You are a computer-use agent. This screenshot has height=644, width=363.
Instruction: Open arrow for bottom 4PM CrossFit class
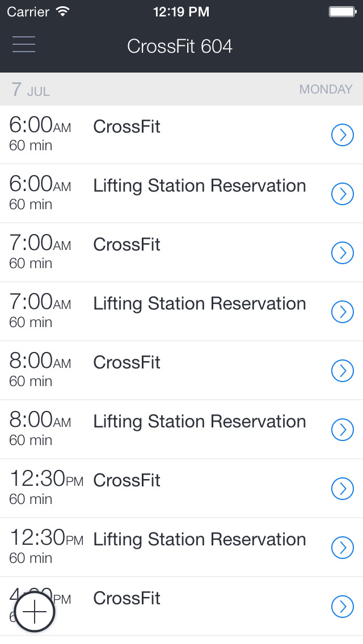click(x=342, y=607)
